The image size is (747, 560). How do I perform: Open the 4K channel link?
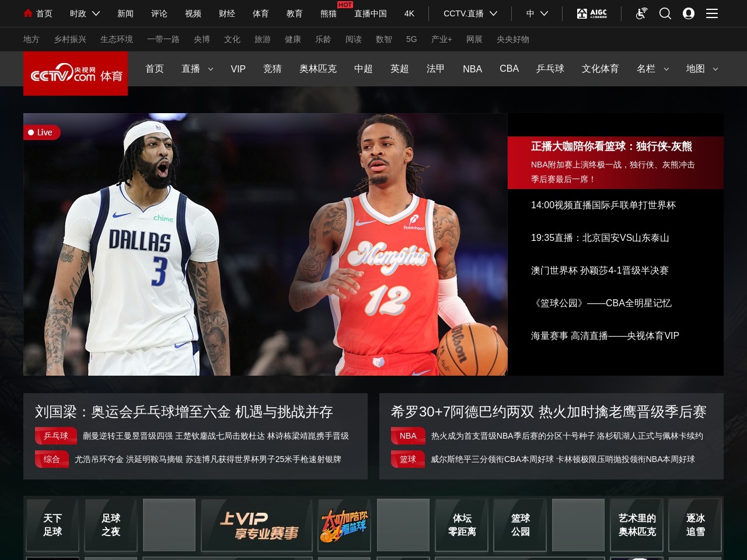pos(409,13)
